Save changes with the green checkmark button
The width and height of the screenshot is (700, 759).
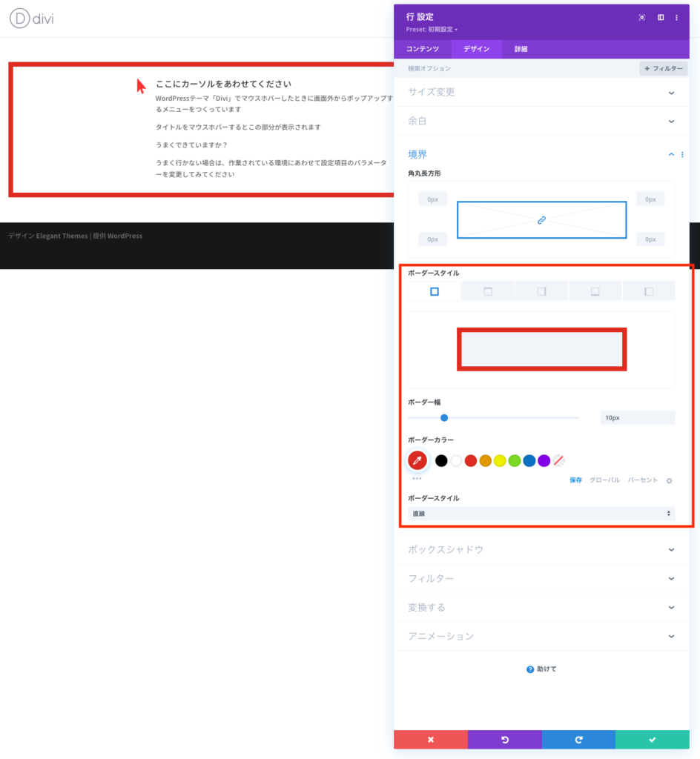click(x=653, y=740)
